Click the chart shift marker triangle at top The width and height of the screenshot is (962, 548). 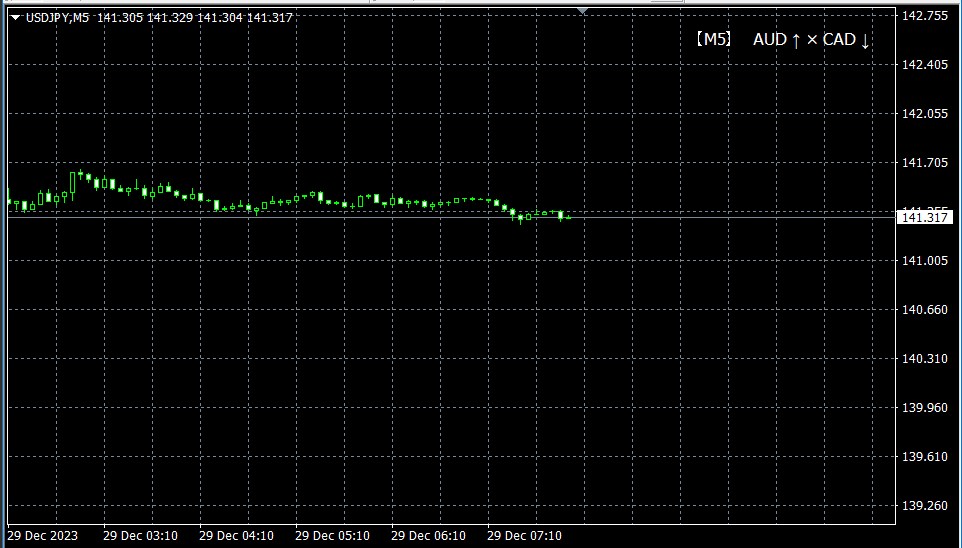coord(583,11)
